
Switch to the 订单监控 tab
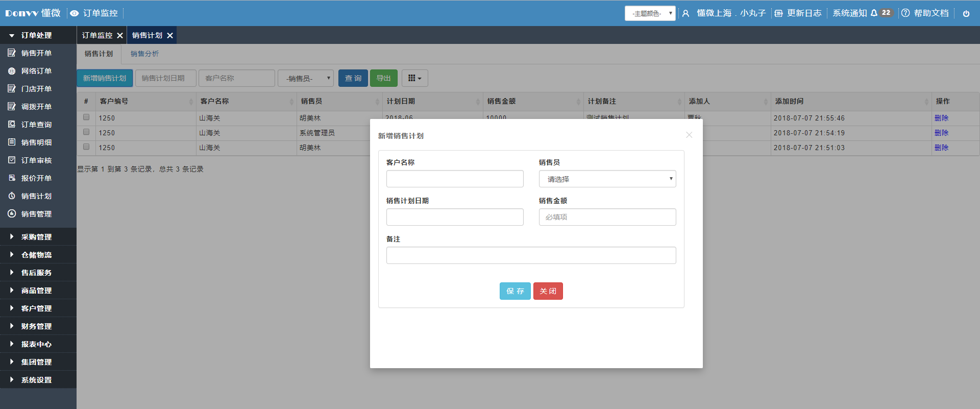click(97, 35)
